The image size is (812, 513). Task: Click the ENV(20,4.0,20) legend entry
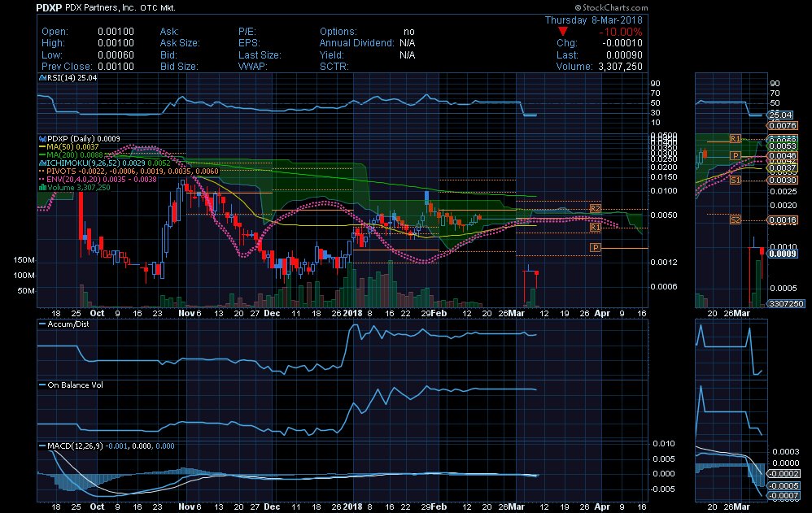(x=102, y=180)
